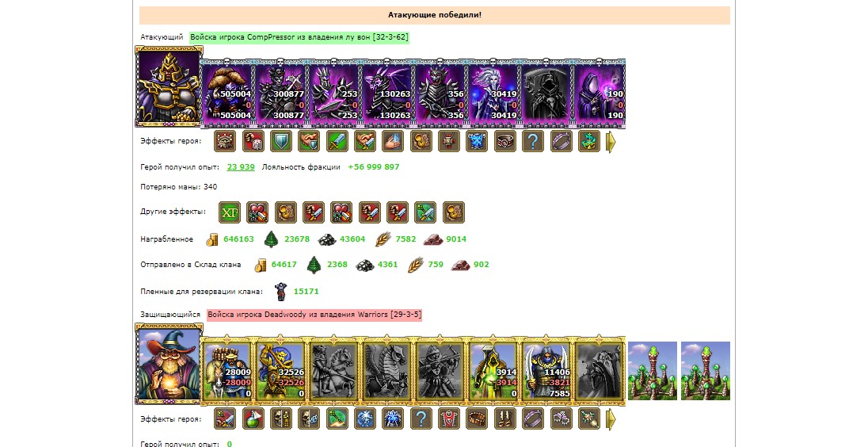Screen dimensions: 868x447
Task: Select the defender's blue spider effect icon
Action: 393,419
